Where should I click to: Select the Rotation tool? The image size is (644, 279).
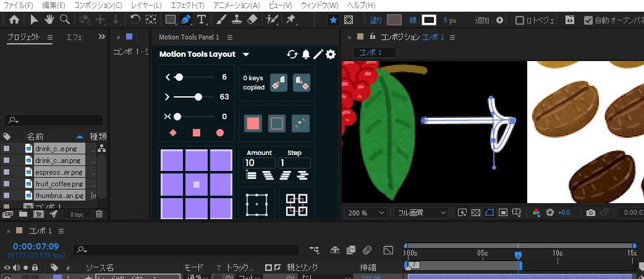135,19
